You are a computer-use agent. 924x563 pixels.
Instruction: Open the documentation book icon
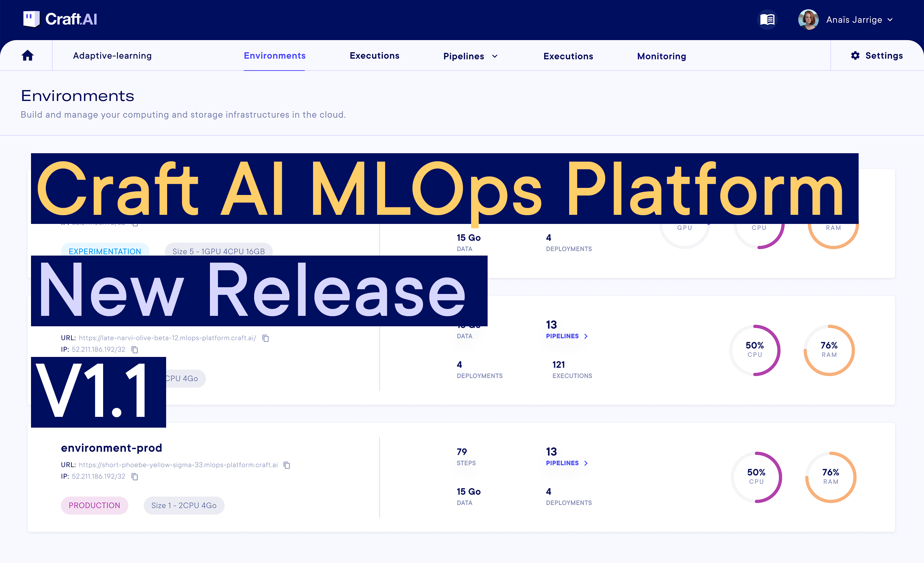(x=767, y=19)
